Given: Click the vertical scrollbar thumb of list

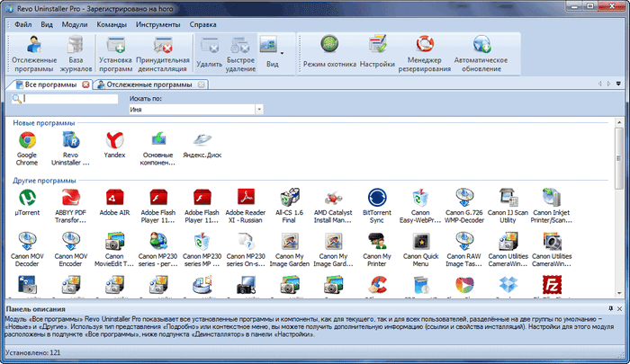Looking at the screenshot, I should point(619,158).
